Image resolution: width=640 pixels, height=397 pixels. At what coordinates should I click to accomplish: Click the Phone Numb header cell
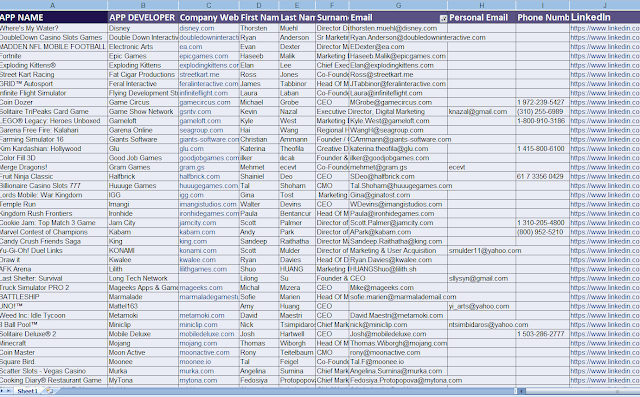point(542,17)
